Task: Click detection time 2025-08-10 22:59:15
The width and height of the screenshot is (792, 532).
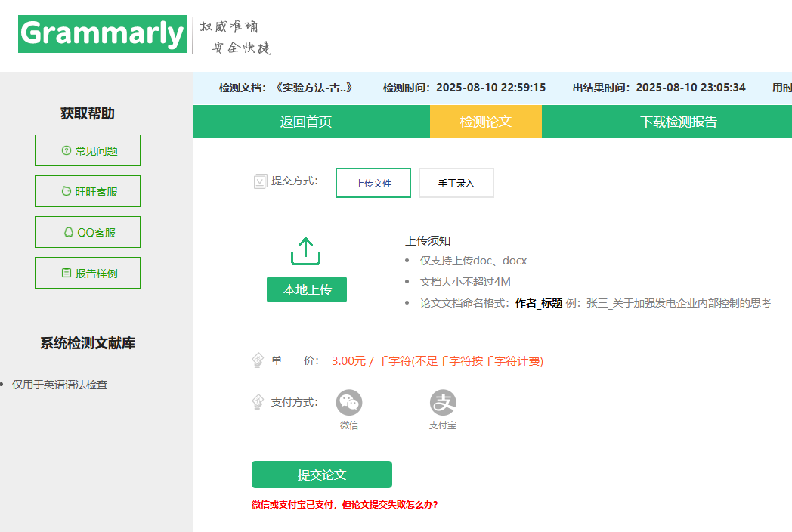Action: click(491, 88)
